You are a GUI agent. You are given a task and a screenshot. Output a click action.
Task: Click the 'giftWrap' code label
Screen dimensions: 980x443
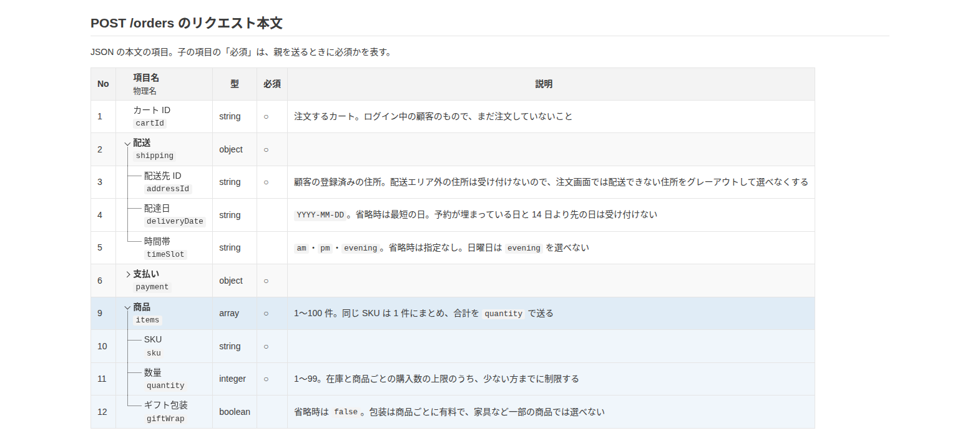tap(165, 419)
